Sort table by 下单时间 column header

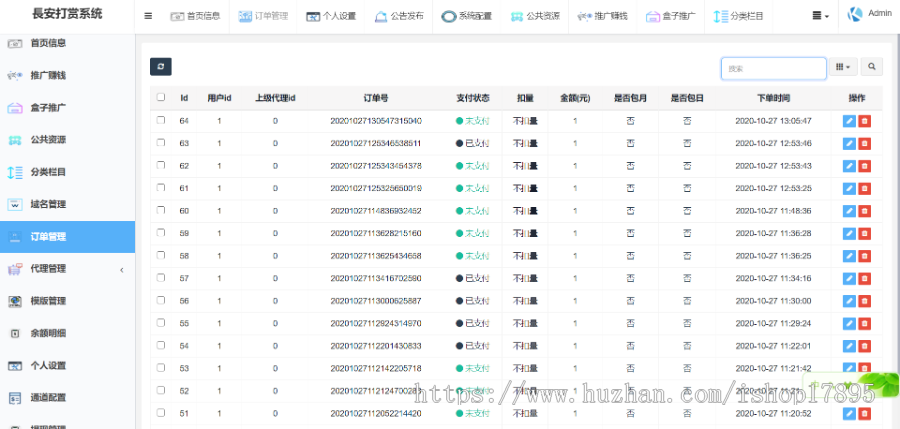[x=773, y=98]
